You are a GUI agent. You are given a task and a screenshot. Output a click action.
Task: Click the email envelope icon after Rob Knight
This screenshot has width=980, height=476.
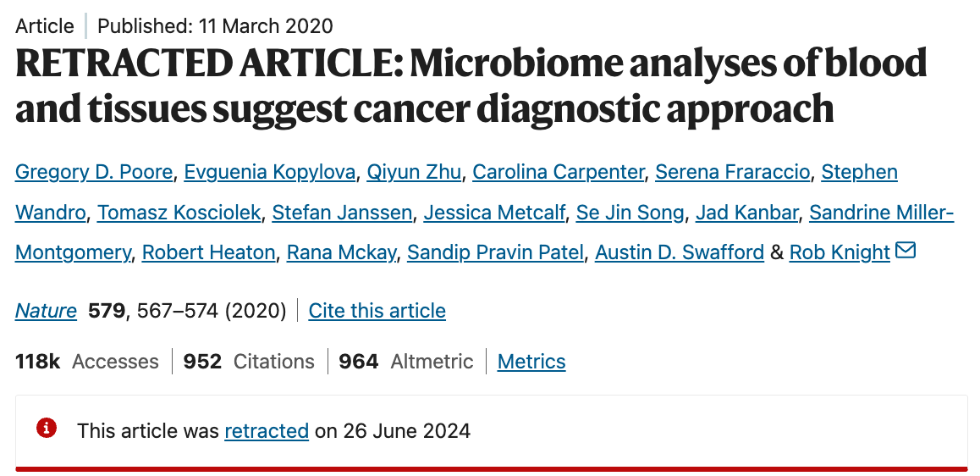tap(906, 251)
